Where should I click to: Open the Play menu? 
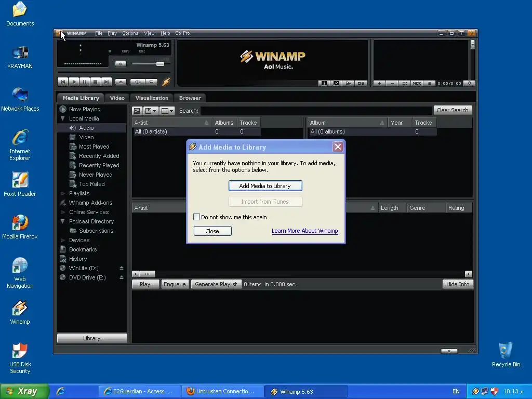(x=112, y=33)
